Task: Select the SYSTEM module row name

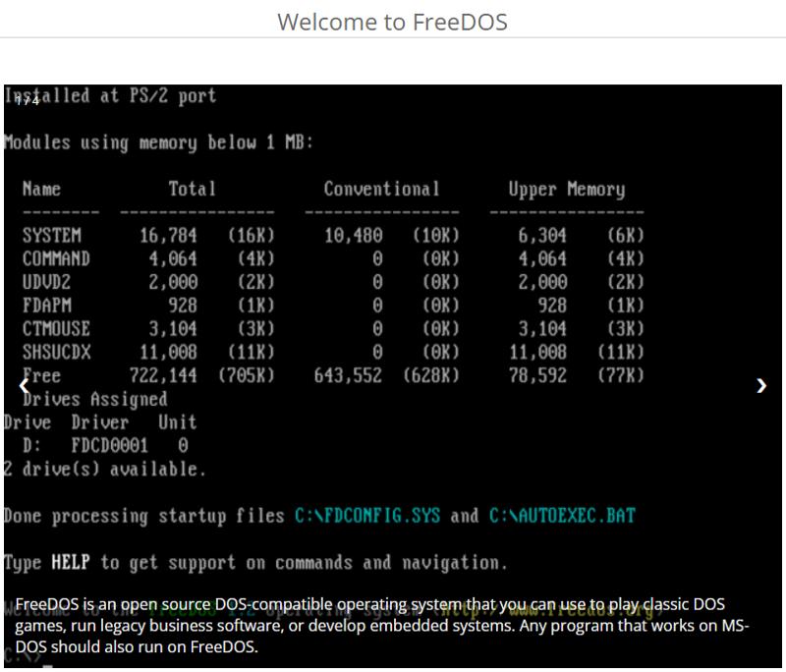Action: (52, 236)
